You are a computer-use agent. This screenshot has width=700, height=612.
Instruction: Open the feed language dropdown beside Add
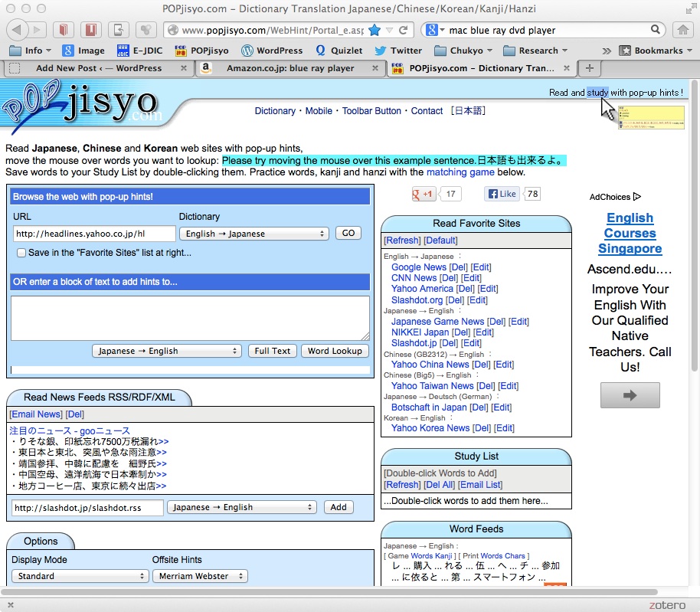pyautogui.click(x=241, y=507)
